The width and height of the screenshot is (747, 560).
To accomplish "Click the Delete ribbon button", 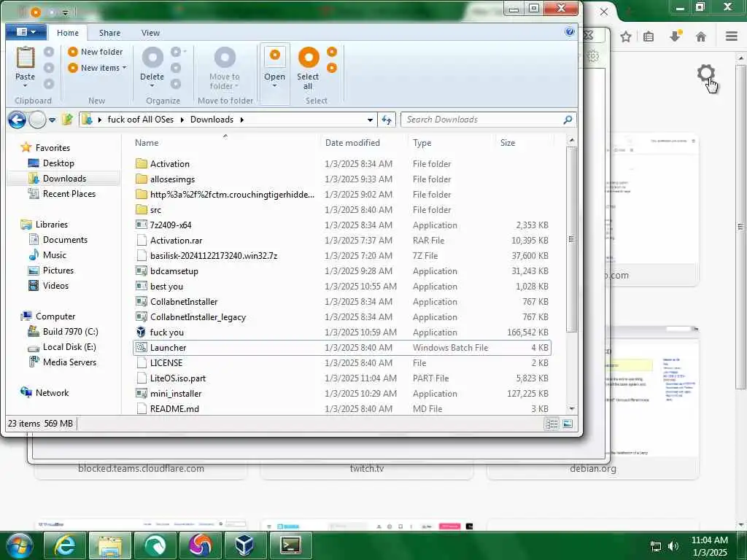I will coord(152,66).
